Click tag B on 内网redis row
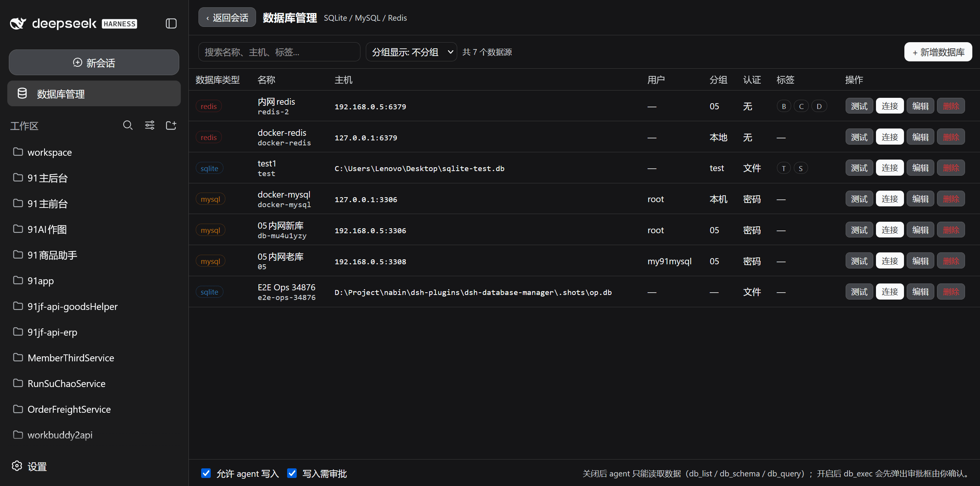980x486 pixels. point(784,106)
